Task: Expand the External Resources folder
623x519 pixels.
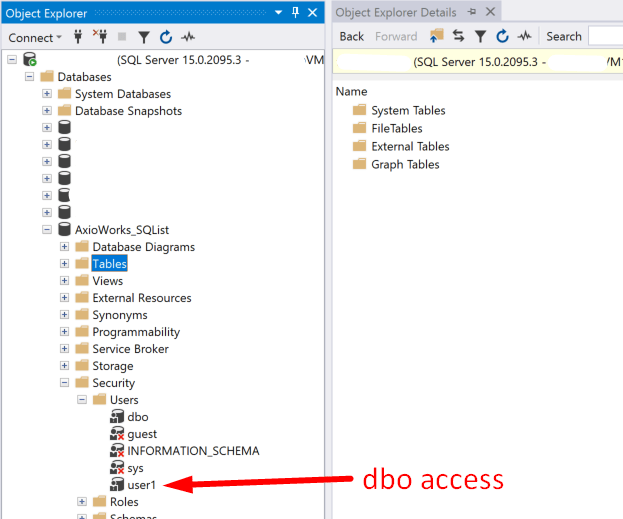Action: pyautogui.click(x=64, y=297)
